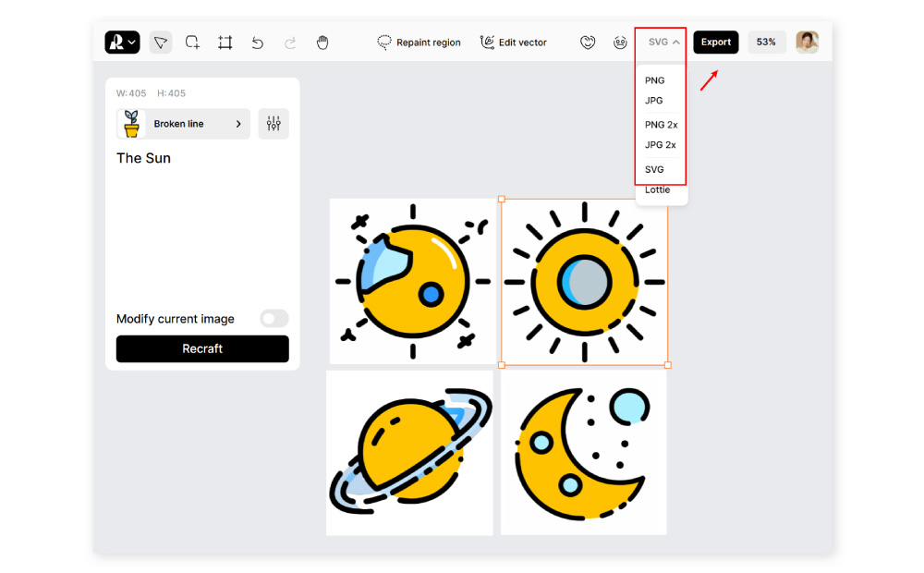Open the user profile avatar

[807, 42]
